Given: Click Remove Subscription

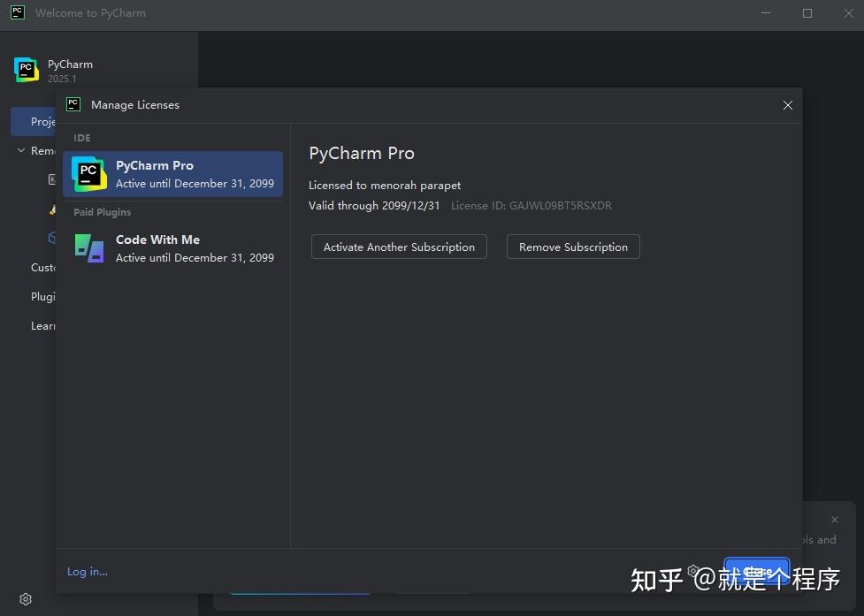Looking at the screenshot, I should 572,247.
